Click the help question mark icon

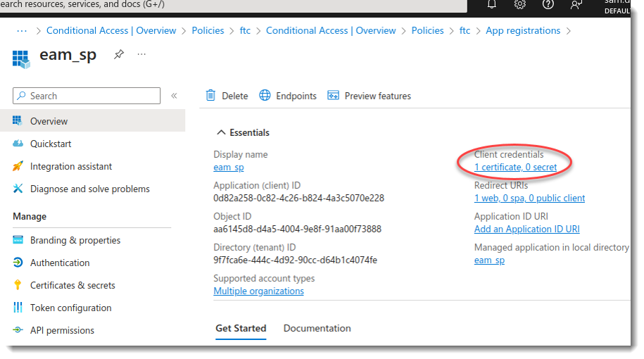click(548, 4)
